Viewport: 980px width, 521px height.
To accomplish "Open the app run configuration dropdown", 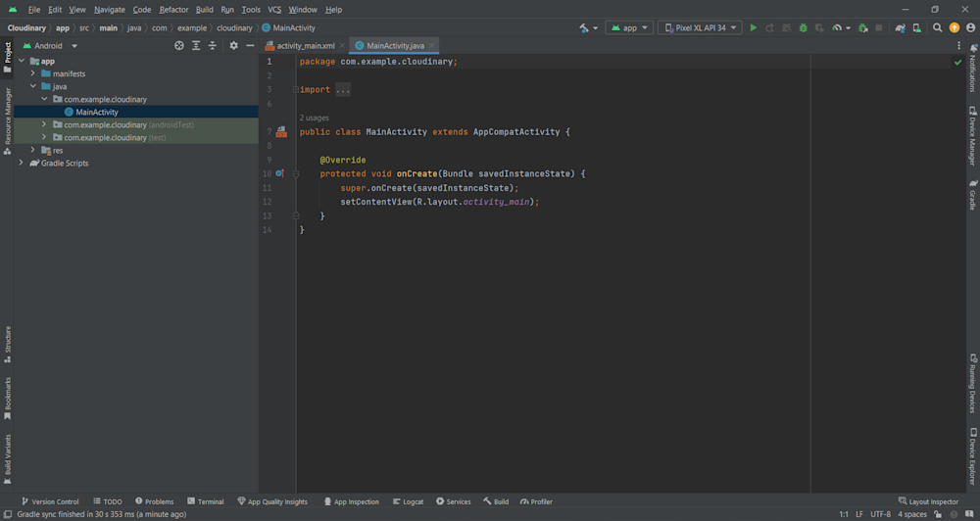I will (629, 28).
